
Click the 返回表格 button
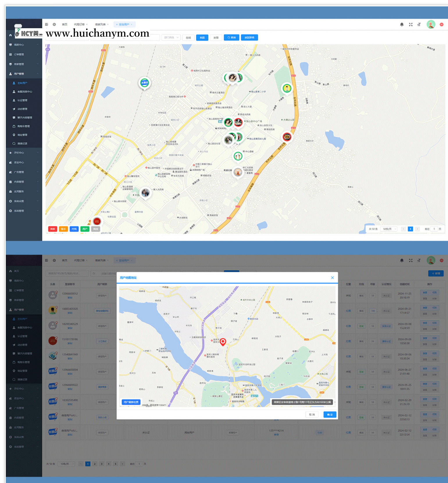pyautogui.click(x=249, y=38)
